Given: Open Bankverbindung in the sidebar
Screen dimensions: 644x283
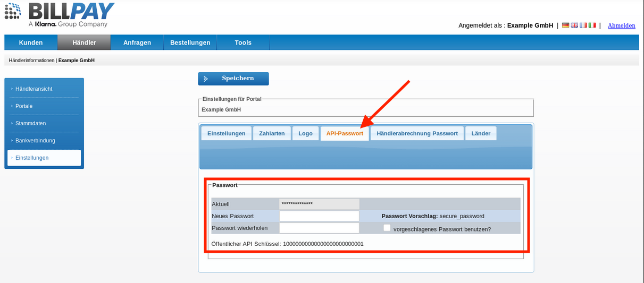Looking at the screenshot, I should [x=35, y=141].
